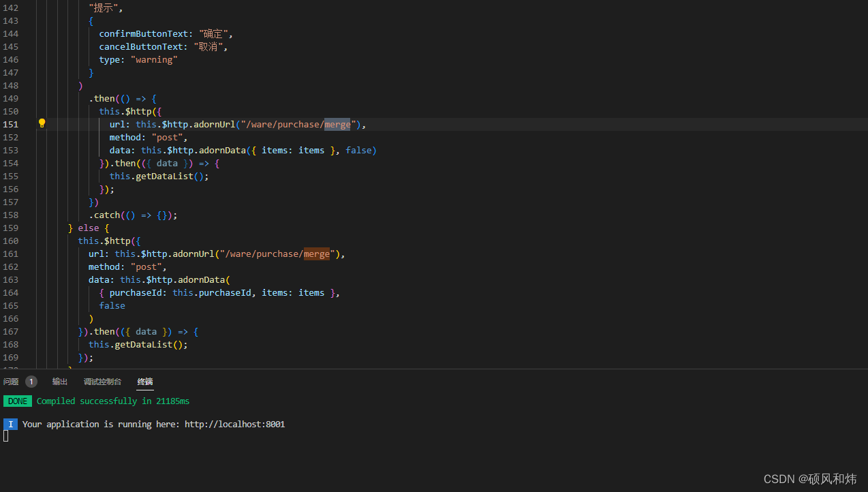Viewport: 868px width, 492px height.
Task: Click line number 151 in the gutter
Action: coord(11,124)
